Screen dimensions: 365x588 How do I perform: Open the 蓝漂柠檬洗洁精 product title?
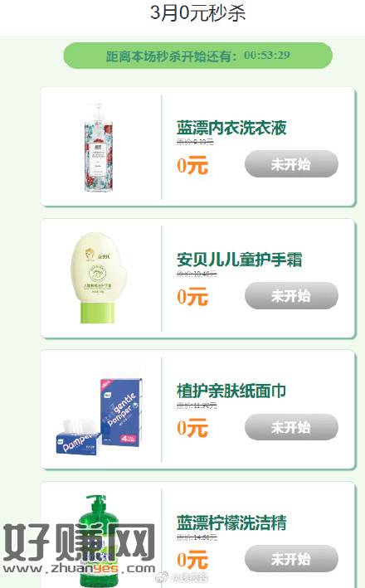pos(231,522)
